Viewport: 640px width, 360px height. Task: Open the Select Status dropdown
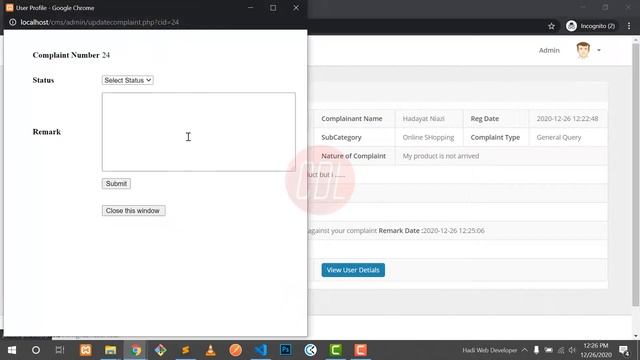[x=127, y=80]
